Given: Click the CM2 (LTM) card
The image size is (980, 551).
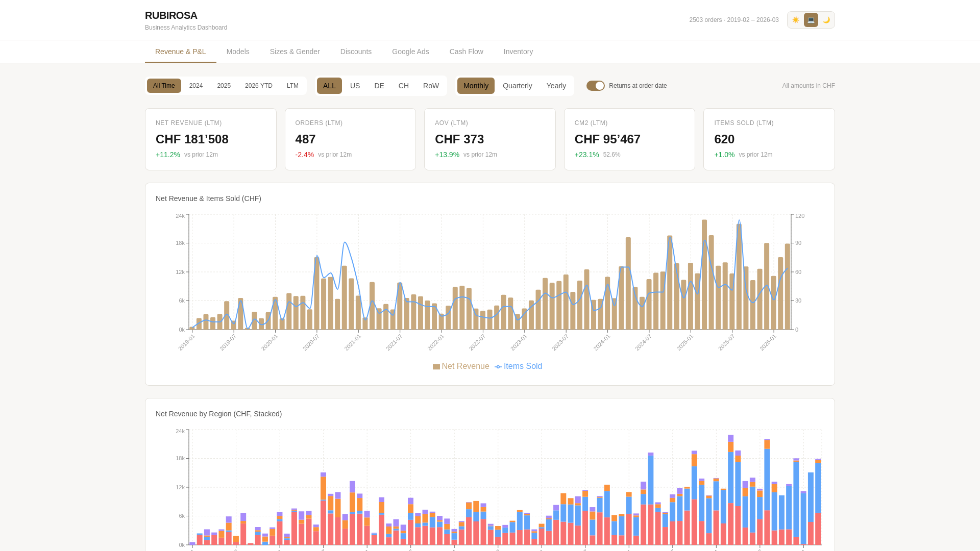Looking at the screenshot, I should click(629, 139).
